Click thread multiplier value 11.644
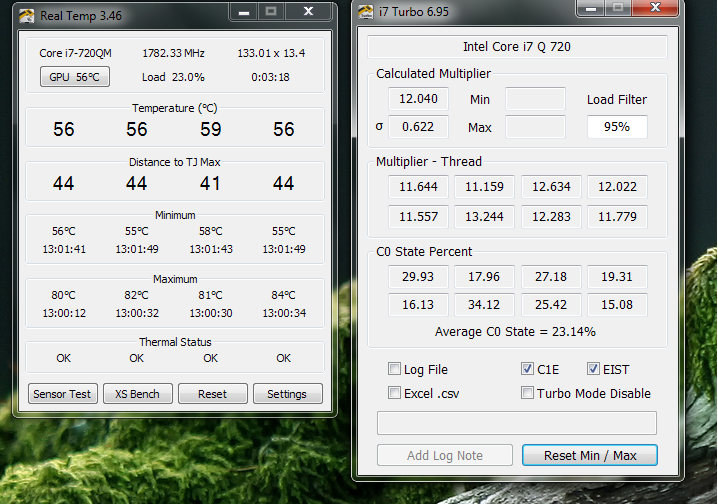The height and width of the screenshot is (504, 718). coord(418,187)
